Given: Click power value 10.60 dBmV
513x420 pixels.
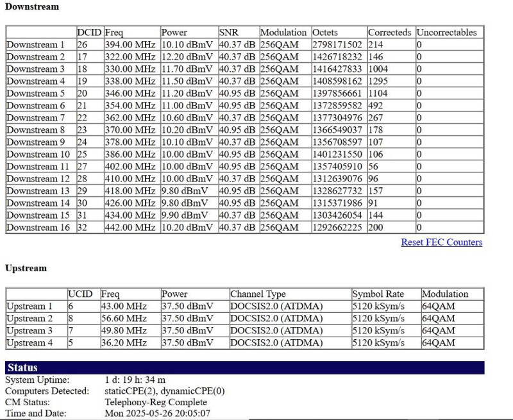Looking at the screenshot, I should tap(187, 118).
